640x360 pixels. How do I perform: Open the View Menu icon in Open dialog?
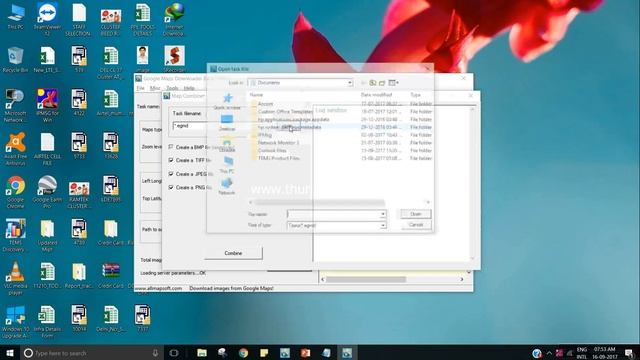pos(393,83)
